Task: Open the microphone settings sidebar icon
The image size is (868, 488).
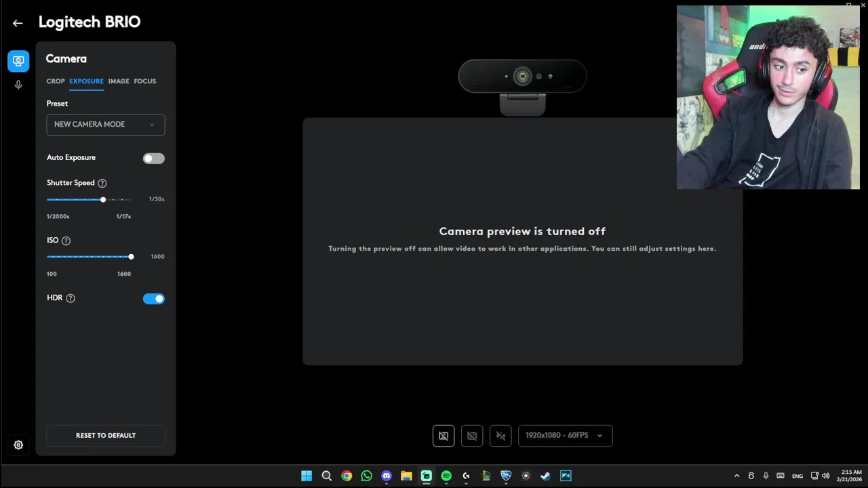Action: pos(18,85)
